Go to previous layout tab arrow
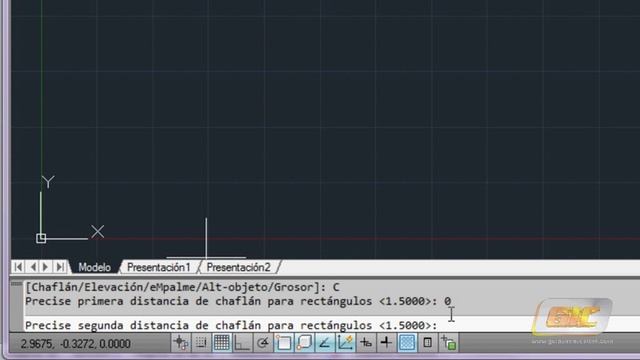 pos(33,267)
